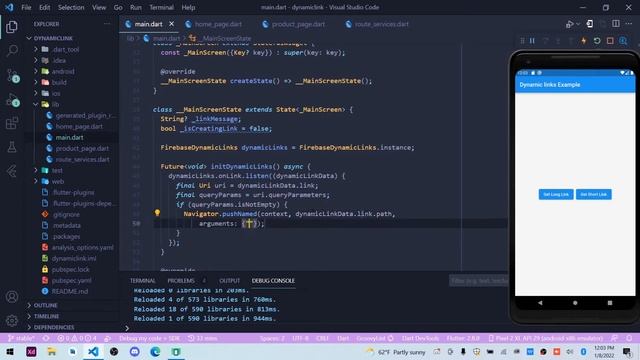Open Discord from the taskbar
Image resolution: width=640 pixels, height=360 pixels.
pyautogui.click(x=134, y=351)
